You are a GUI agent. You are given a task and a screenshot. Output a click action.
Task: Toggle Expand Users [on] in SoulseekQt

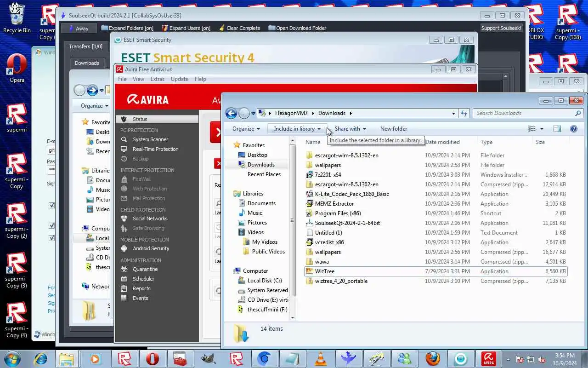[x=186, y=28]
